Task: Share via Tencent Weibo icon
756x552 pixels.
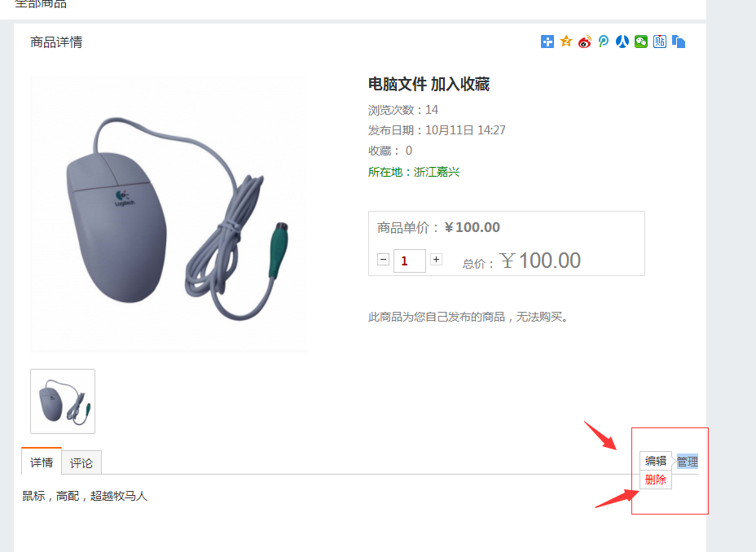Action: [x=604, y=42]
